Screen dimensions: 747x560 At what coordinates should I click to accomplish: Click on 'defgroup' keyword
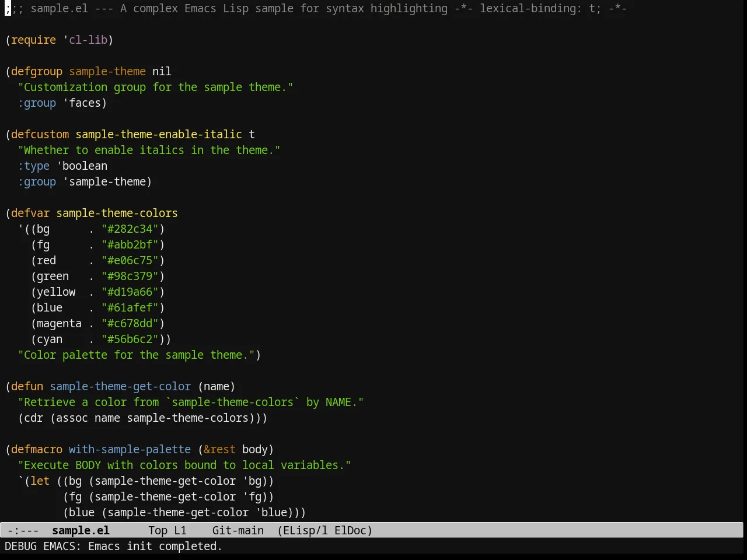37,71
